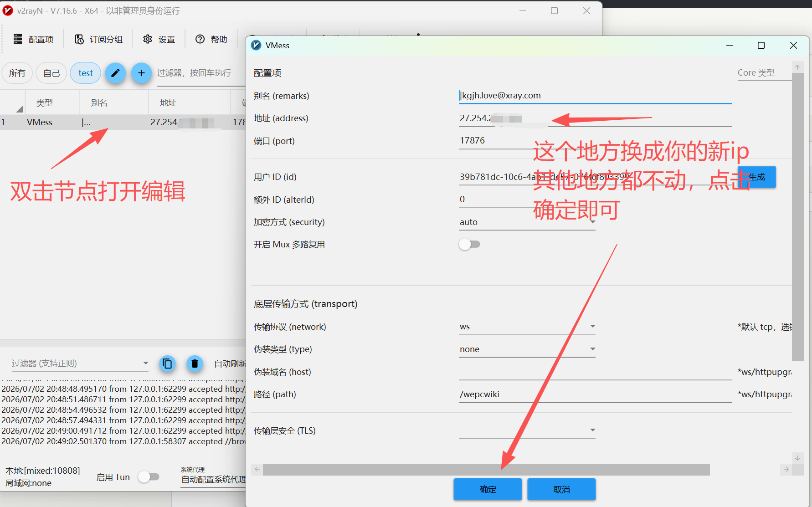Viewport: 812px width, 507px height.
Task: Maximize the VMess dialog window
Action: coord(761,46)
